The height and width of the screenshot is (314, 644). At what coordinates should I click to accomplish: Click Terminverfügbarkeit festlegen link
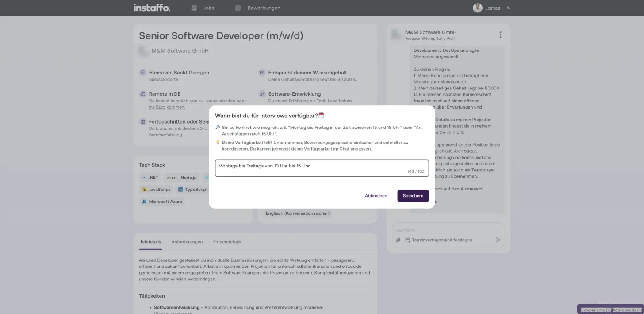(442, 240)
